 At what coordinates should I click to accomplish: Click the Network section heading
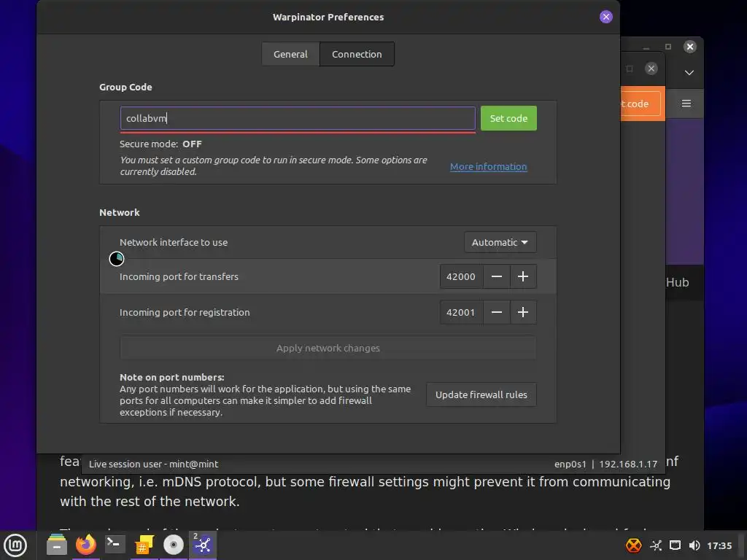pyautogui.click(x=120, y=212)
